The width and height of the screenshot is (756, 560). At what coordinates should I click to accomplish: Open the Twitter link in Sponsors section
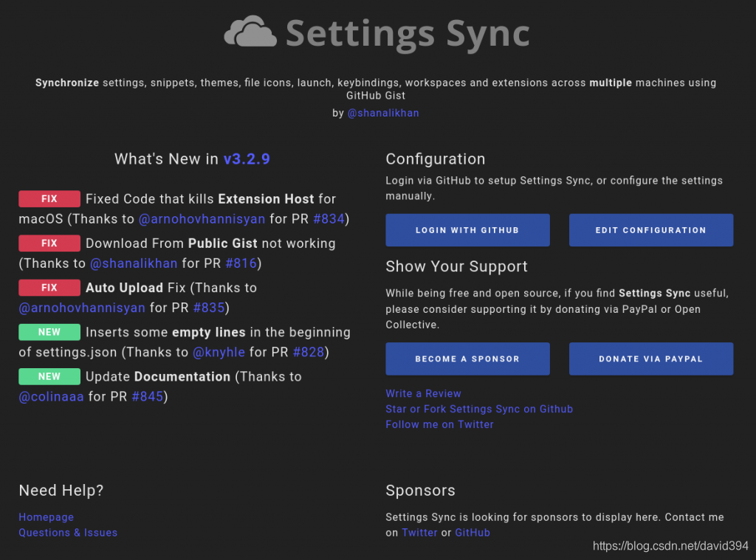[x=419, y=533]
